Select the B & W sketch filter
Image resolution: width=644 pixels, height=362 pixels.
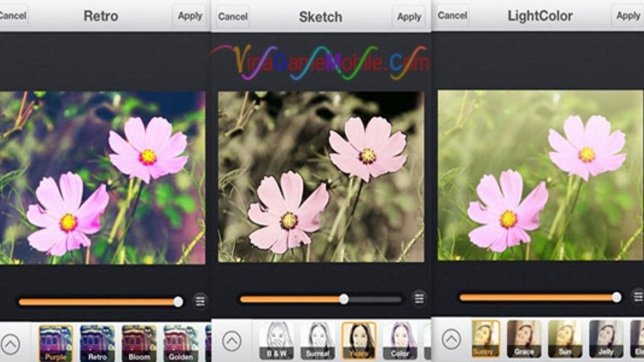276,340
